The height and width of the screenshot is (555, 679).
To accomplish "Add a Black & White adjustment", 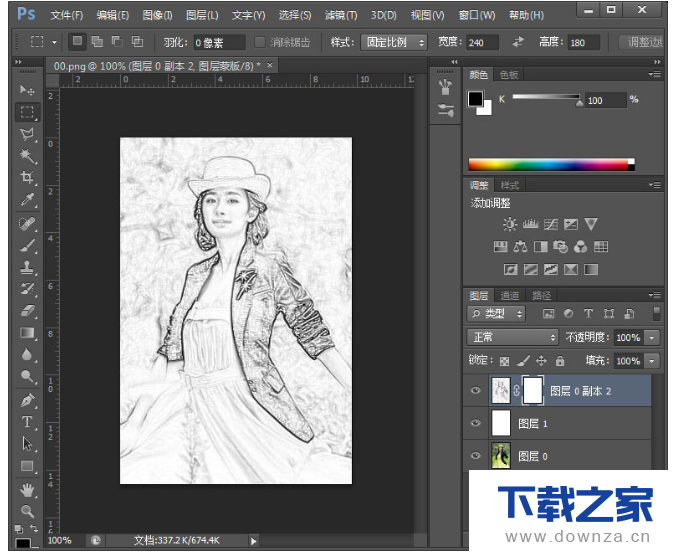I will 540,247.
